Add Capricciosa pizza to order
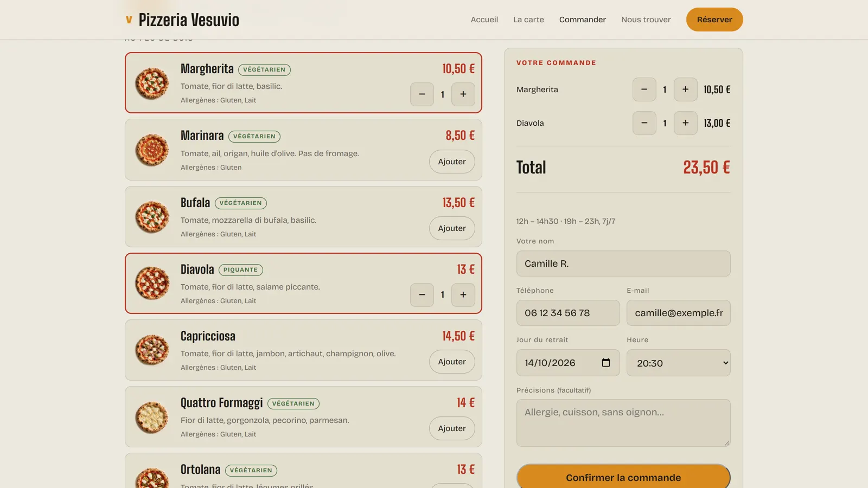 click(452, 362)
